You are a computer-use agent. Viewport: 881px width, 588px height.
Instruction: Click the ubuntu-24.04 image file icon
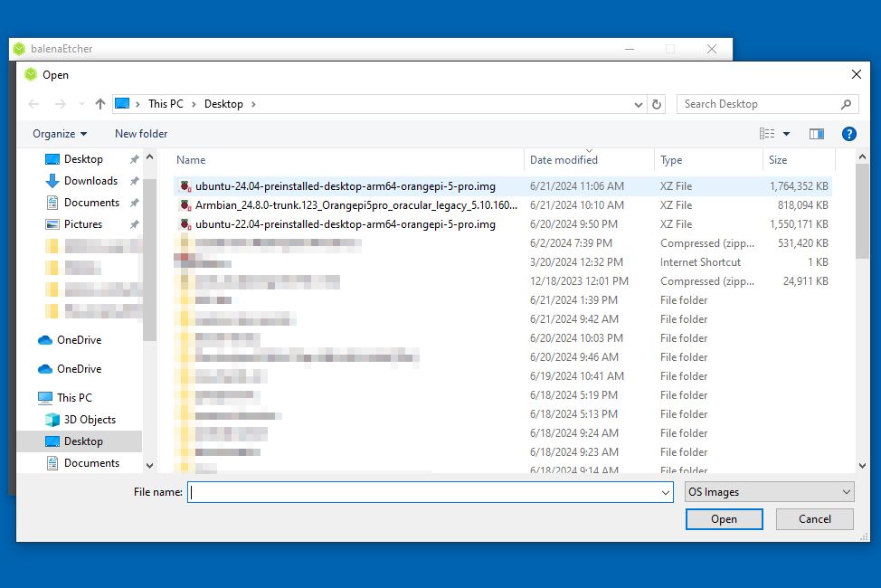[x=185, y=186]
